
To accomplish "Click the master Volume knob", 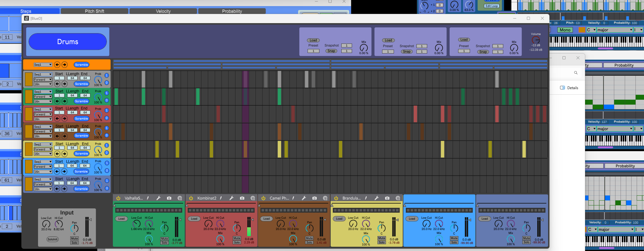I will coord(536,40).
